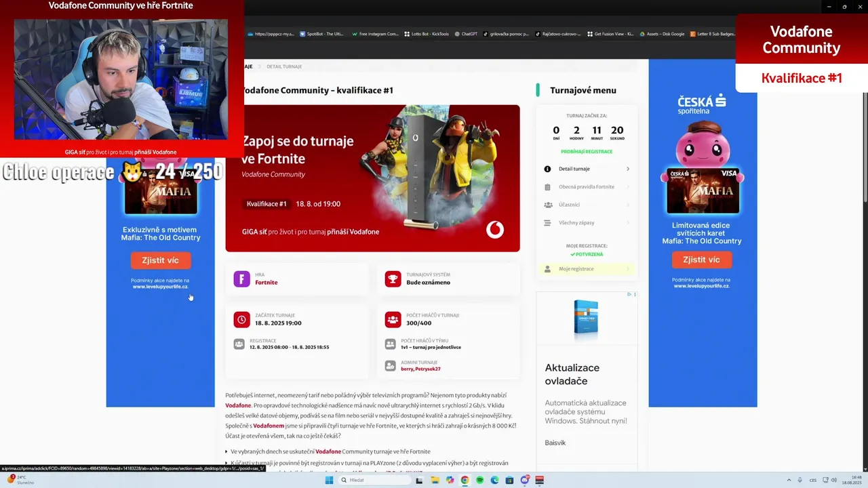Click the Vodafone tournament banner image

pyautogui.click(x=372, y=178)
